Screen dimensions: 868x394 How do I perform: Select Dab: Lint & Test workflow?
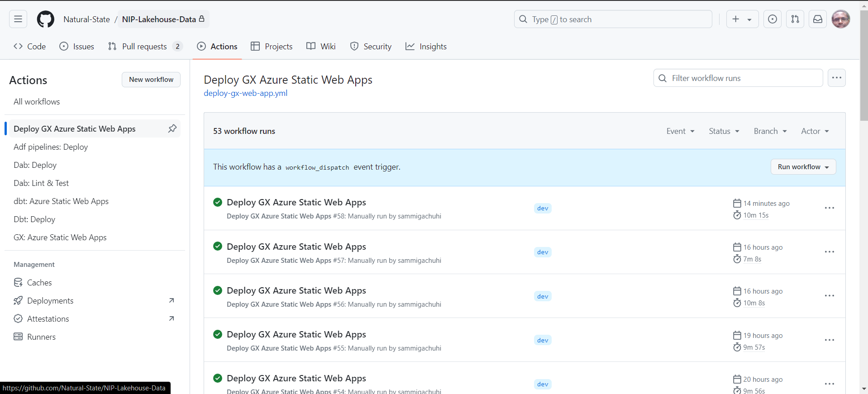(95, 183)
